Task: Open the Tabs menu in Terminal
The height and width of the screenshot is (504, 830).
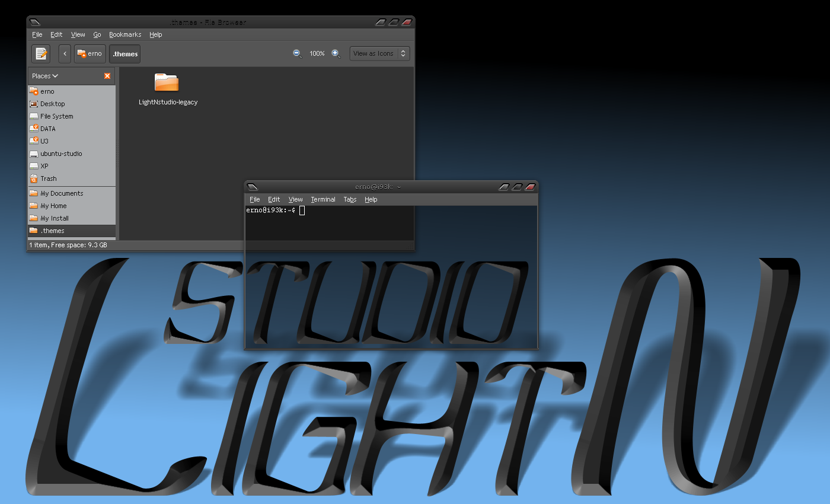Action: tap(350, 200)
